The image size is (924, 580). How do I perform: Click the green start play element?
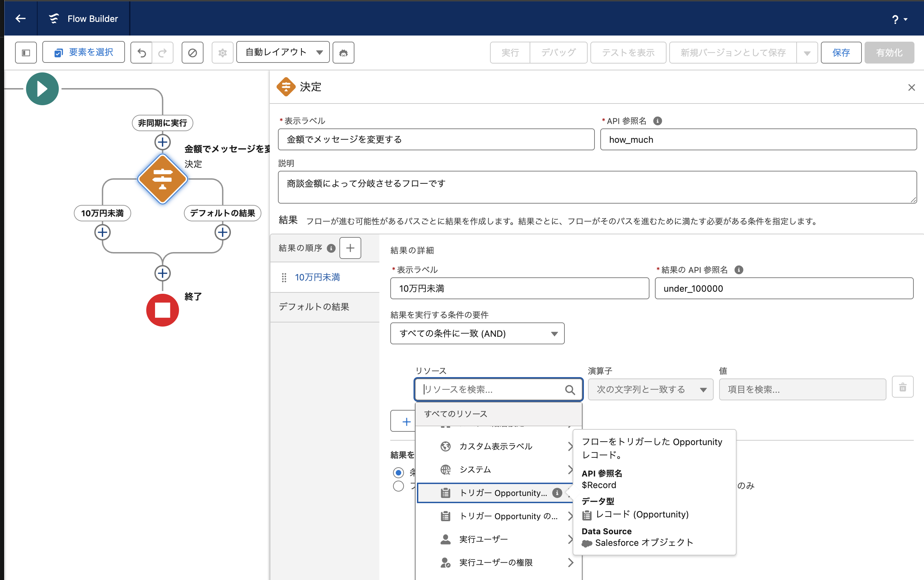pyautogui.click(x=42, y=88)
